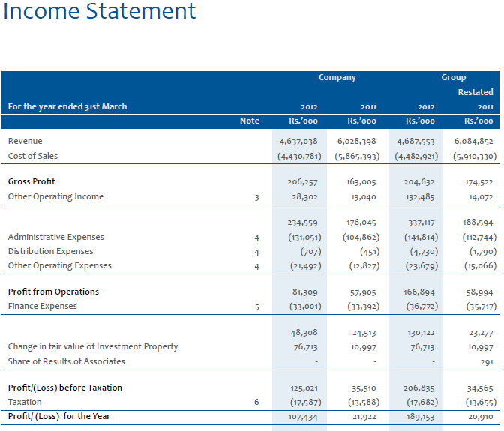Select the Administrative Expenses row label
This screenshot has height=431, width=504.
tap(55, 238)
